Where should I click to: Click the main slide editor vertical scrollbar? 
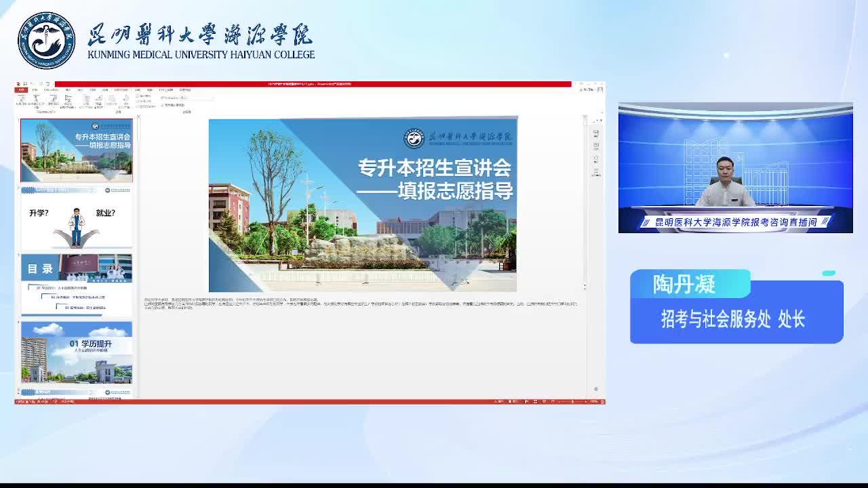click(x=585, y=203)
